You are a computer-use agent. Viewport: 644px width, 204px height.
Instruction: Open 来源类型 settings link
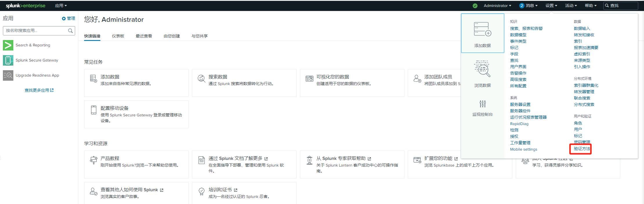click(582, 60)
